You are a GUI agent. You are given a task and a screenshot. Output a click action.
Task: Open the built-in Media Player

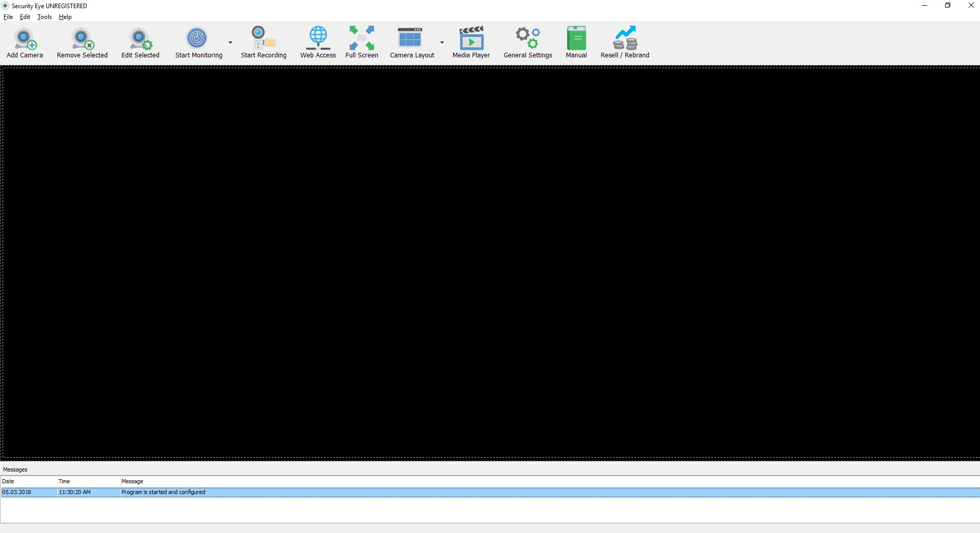pos(471,41)
